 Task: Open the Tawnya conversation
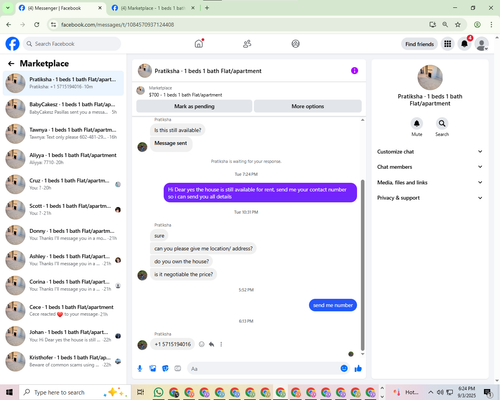pos(63,134)
